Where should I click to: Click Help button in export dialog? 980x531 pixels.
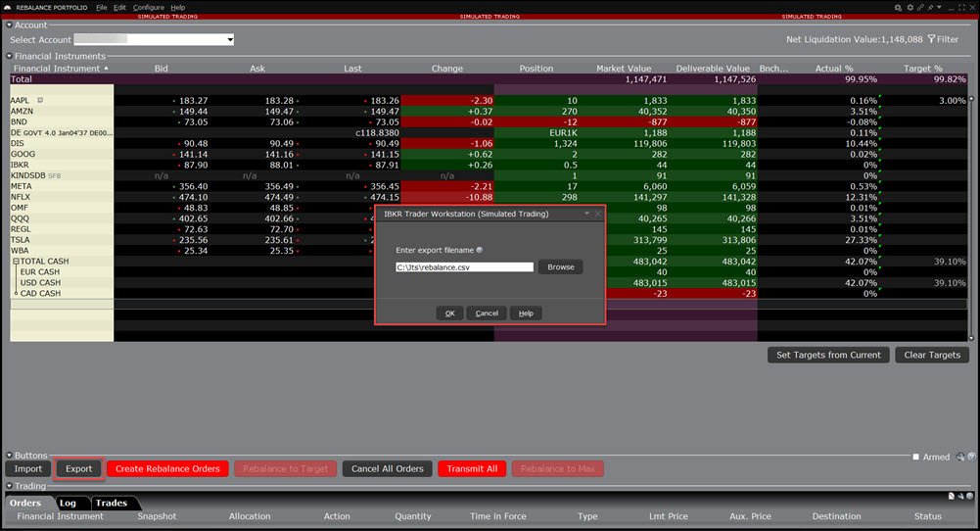coord(526,314)
